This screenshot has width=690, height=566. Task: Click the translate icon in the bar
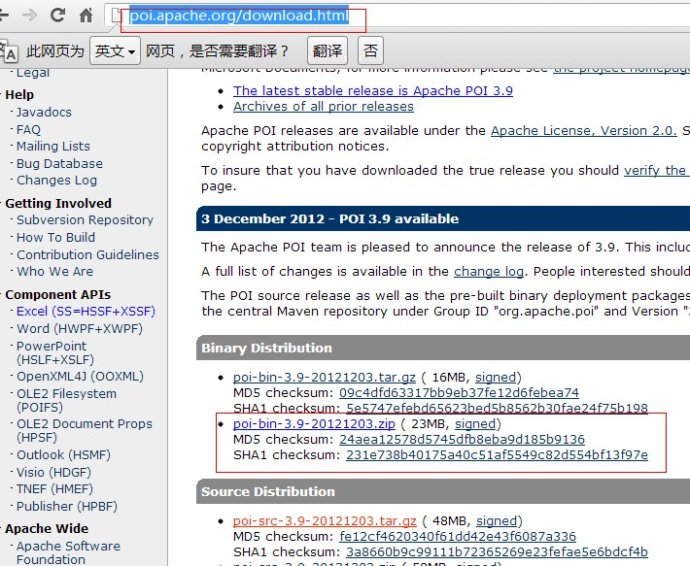pos(9,51)
